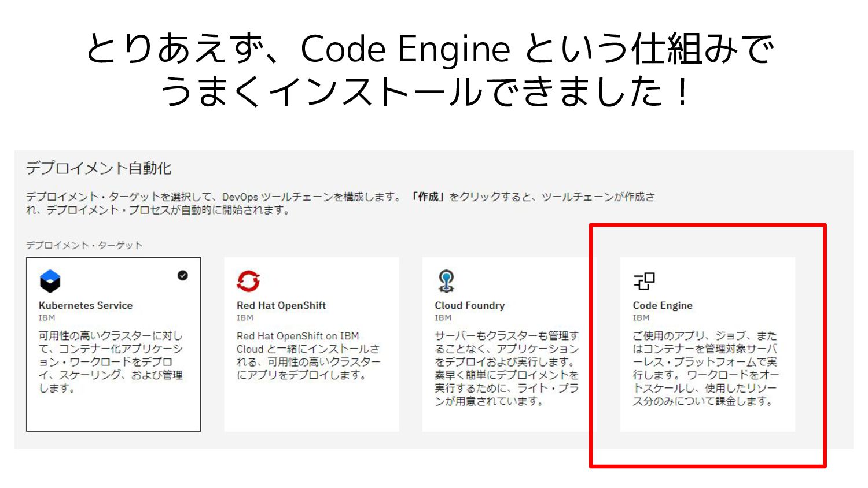Click the description 'Red Hat OpenShift on IBM Cloud'
Screen dimensions: 868x488
tap(308, 355)
